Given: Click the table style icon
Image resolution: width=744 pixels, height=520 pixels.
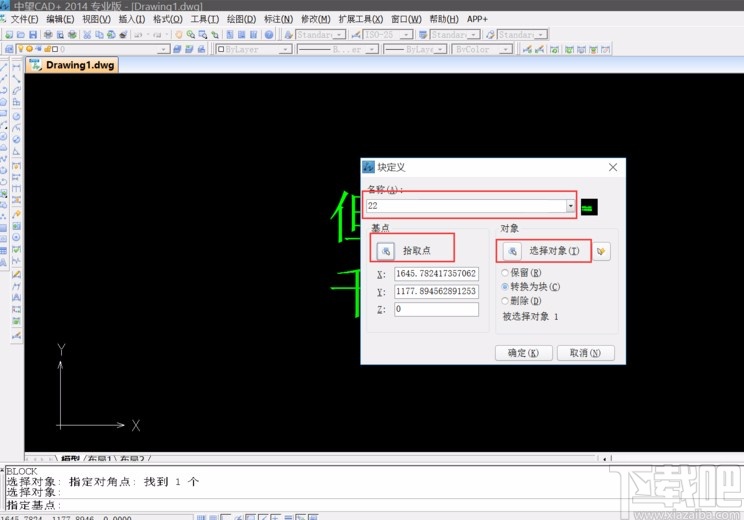Looking at the screenshot, I should 423,35.
